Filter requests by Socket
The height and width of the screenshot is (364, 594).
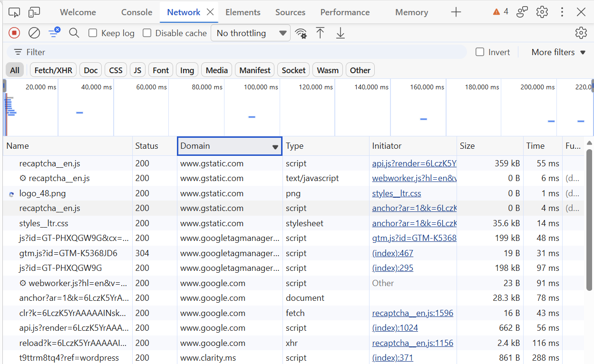point(293,70)
